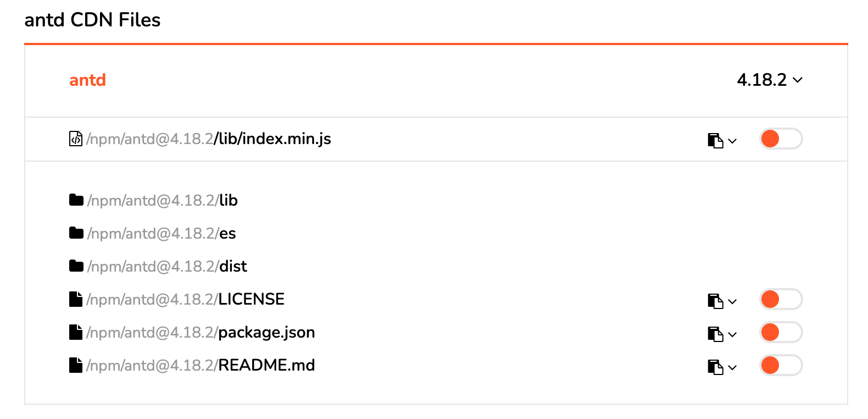Expand copy options chevron for package.json
Image resolution: width=868 pixels, height=419 pixels.
tap(732, 334)
